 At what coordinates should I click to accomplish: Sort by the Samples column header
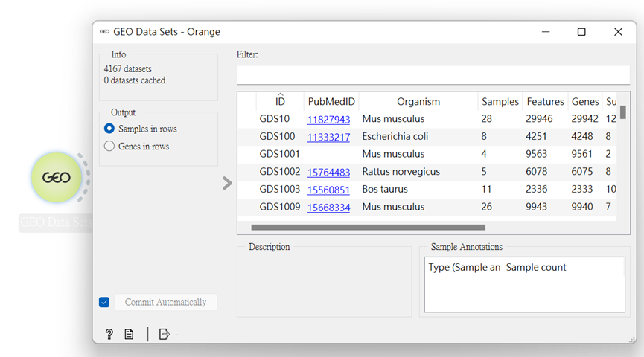(x=500, y=101)
